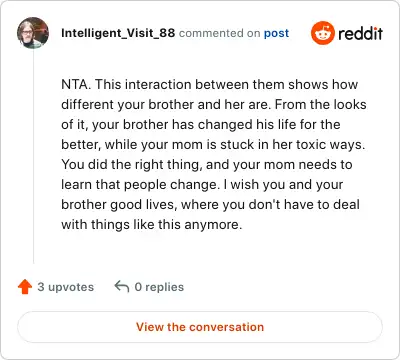This screenshot has width=400, height=360.
Task: Click the "3 upvotes" count
Action: click(x=66, y=287)
